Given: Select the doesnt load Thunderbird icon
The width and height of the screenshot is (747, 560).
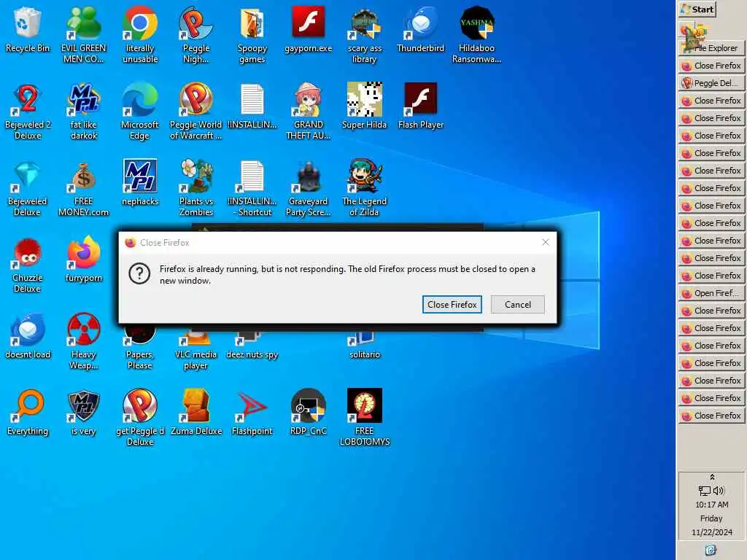Looking at the screenshot, I should click(x=27, y=335).
